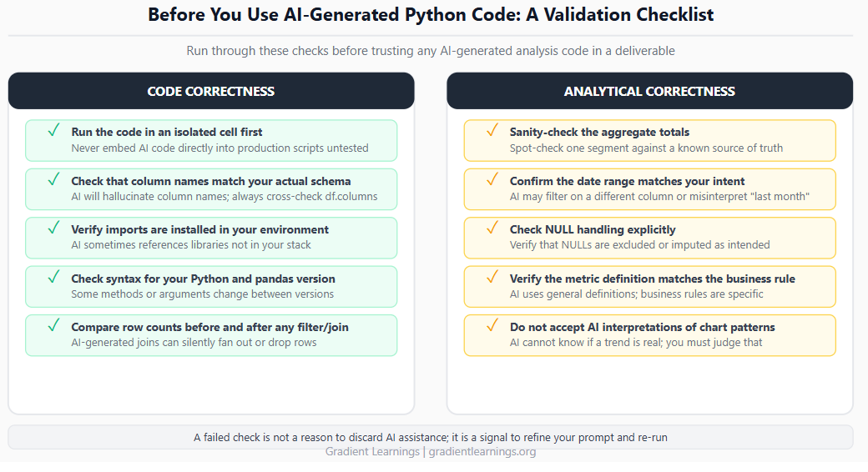Click the 'Some methods or arguments change between versions' text
The width and height of the screenshot is (868, 472).
[x=202, y=294]
